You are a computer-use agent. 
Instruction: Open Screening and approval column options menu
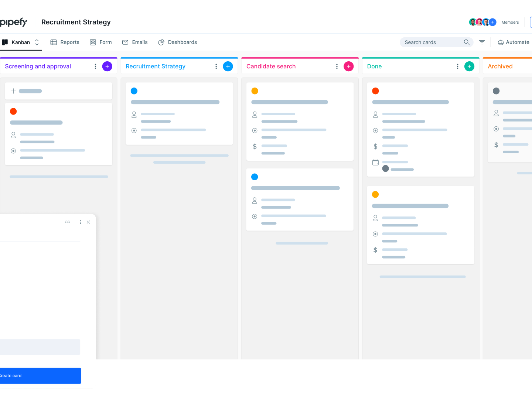tap(95, 66)
